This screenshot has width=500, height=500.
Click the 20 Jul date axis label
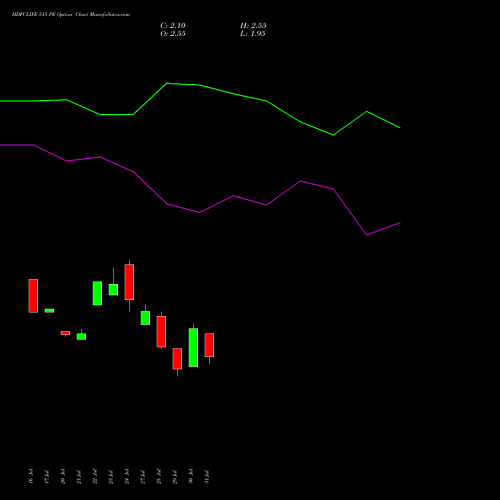[63, 476]
